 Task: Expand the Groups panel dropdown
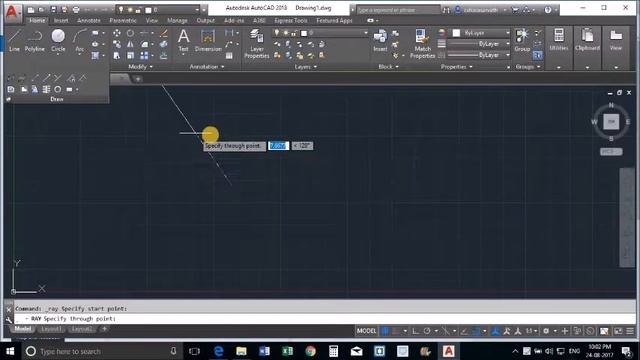pos(528,67)
